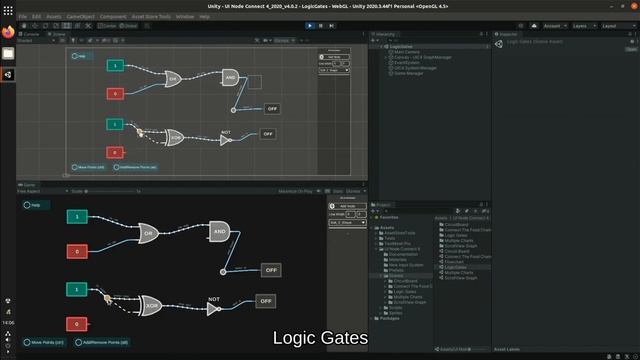Open the Free Aspect dropdown in Game view
The width and height of the screenshot is (640, 360).
point(42,191)
